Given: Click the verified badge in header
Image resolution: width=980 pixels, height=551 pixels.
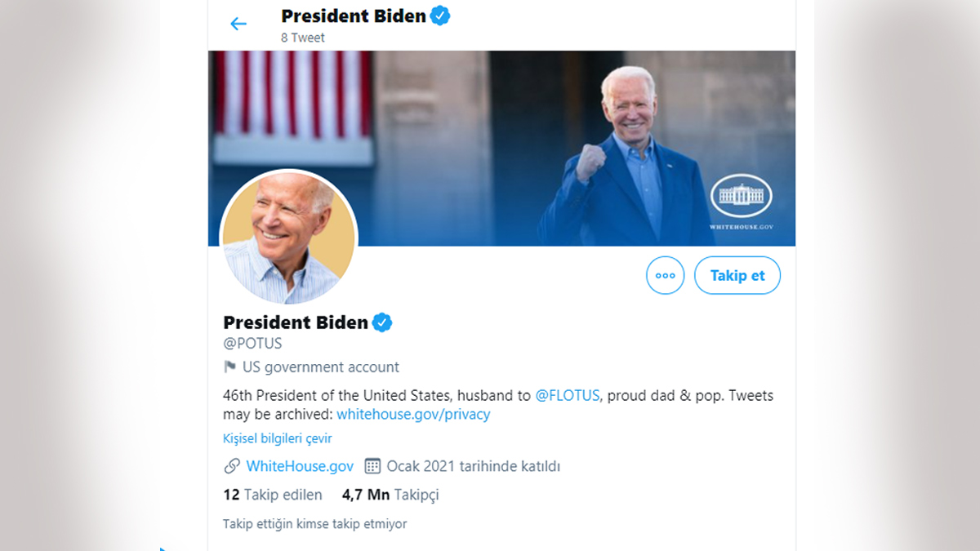Looking at the screenshot, I should click(440, 16).
